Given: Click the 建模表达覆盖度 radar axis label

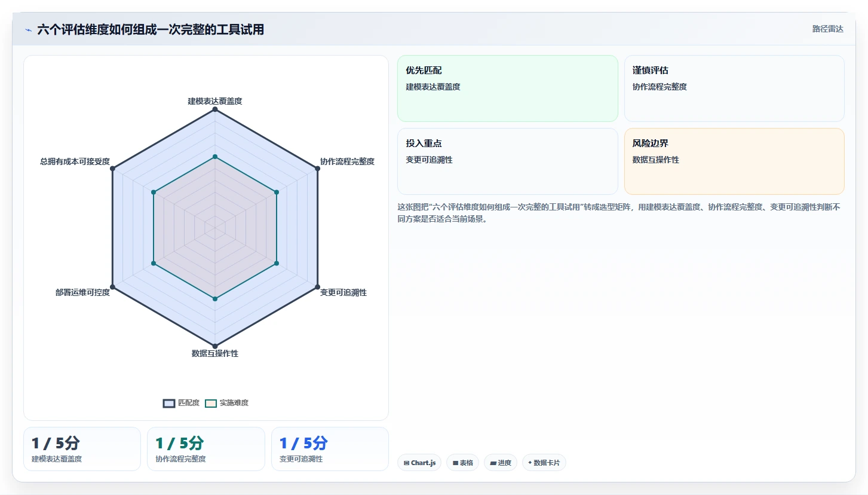Looking at the screenshot, I should click(215, 101).
